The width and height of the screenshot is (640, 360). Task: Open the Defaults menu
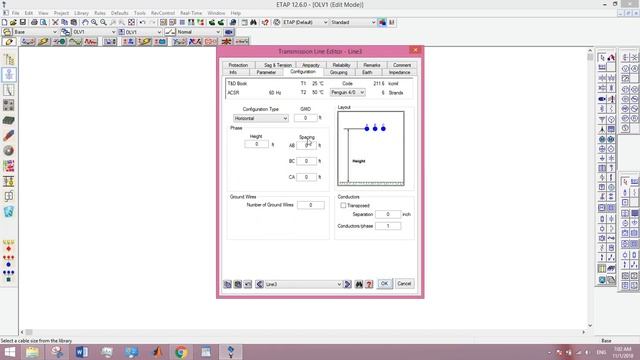pos(120,13)
